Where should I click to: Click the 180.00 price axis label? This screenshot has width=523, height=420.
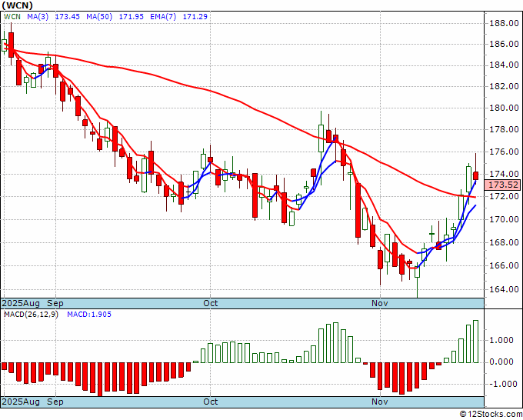(504, 108)
